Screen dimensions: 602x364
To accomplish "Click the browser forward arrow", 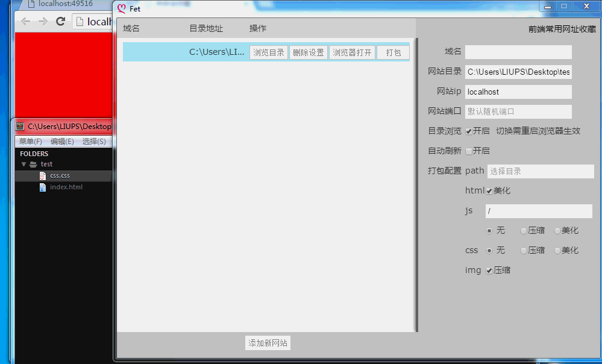I will pos(42,22).
